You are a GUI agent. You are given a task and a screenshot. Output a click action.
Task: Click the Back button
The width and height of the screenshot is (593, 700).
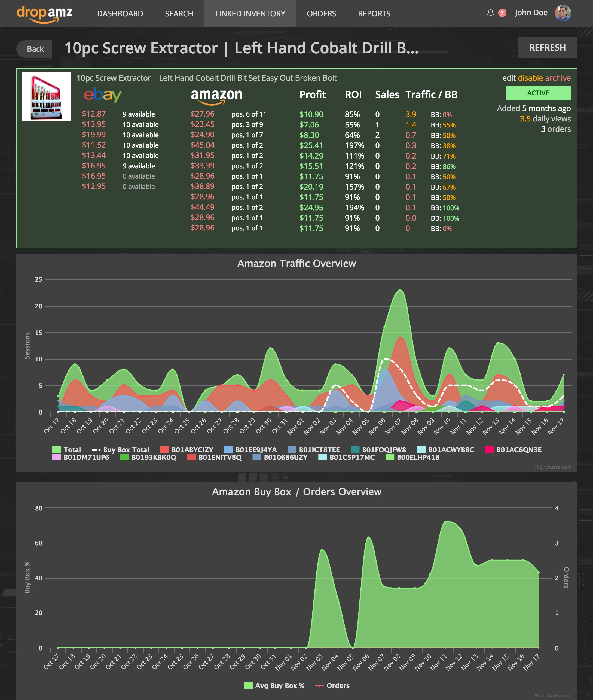tap(34, 48)
